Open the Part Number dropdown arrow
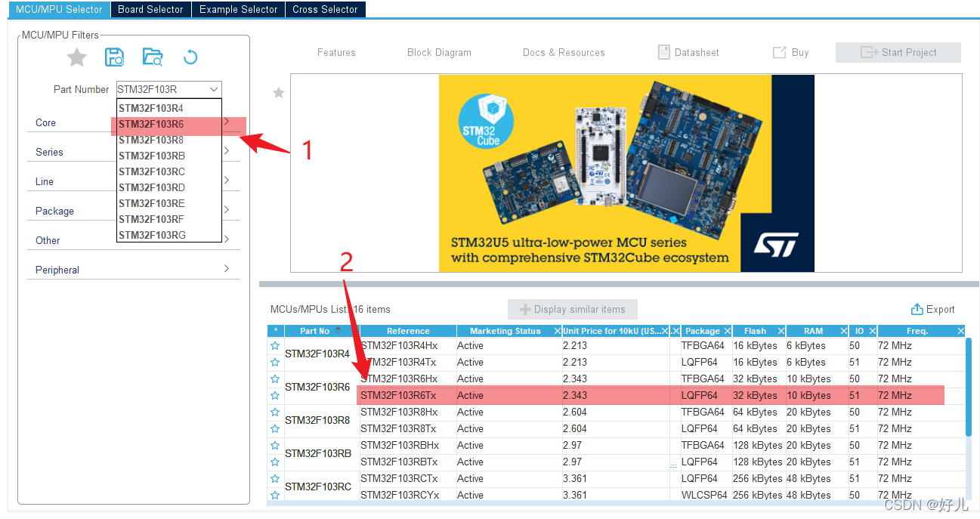Viewport: 980px width, 519px height. pos(214,89)
